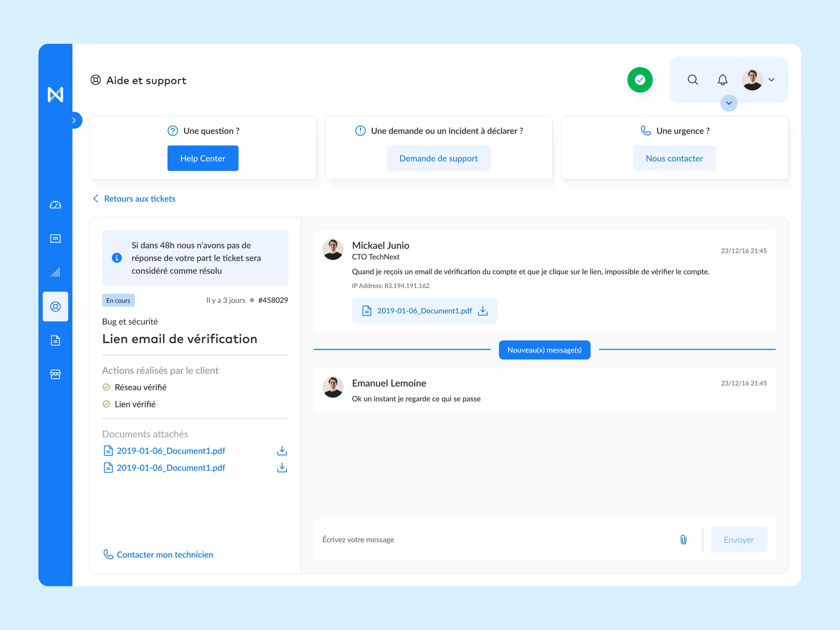The image size is (840, 630).
Task: Open the statistics bars icon in the sidebar
Action: click(55, 272)
